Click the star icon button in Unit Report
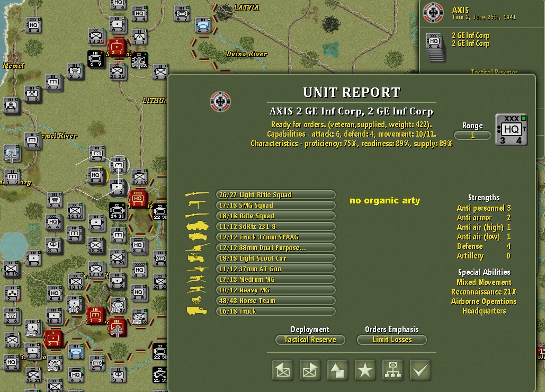The height and width of the screenshot is (392, 545). [x=365, y=370]
